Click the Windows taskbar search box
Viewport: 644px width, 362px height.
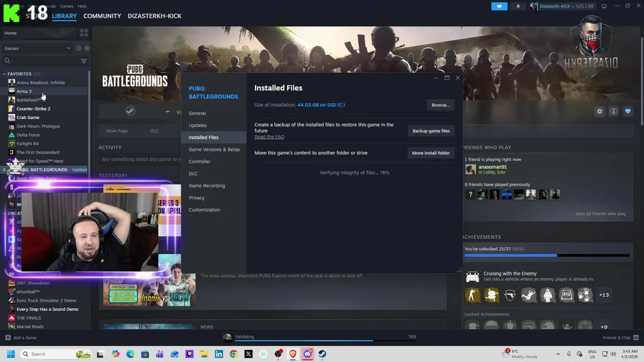coord(56,354)
